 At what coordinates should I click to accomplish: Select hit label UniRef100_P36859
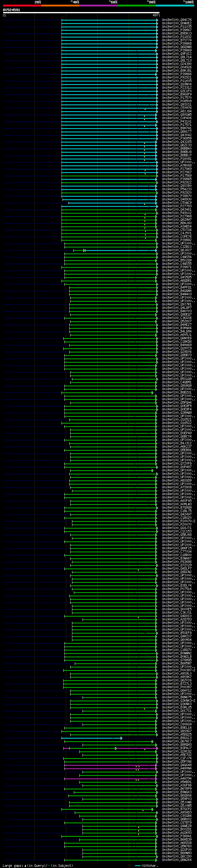pyautogui.click(x=177, y=138)
